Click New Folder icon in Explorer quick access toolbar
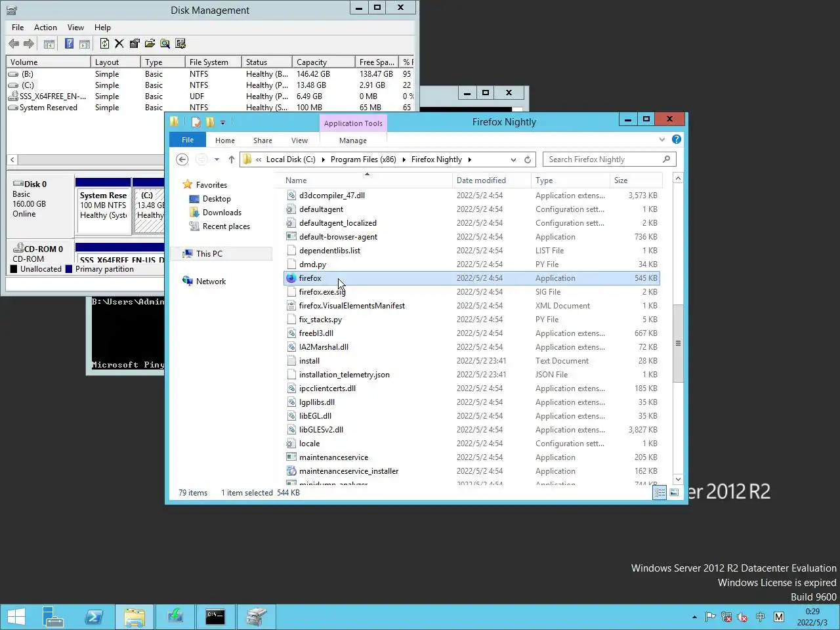 (x=210, y=122)
